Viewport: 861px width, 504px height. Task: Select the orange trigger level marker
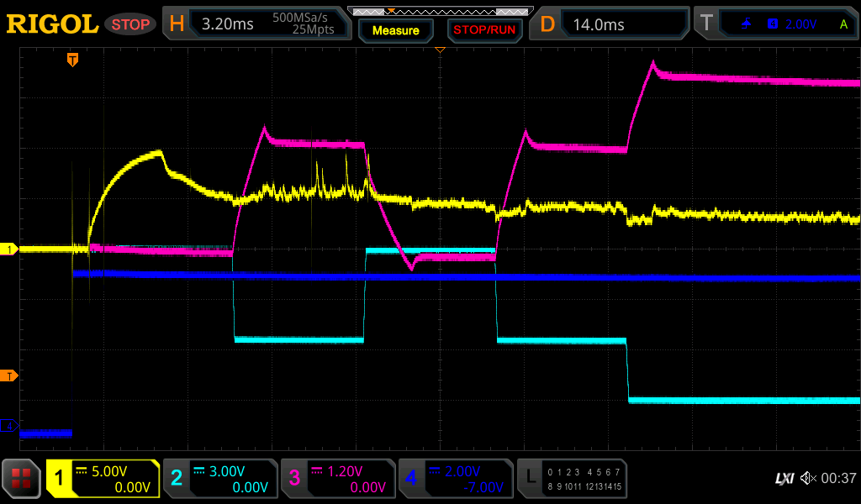tap(11, 375)
